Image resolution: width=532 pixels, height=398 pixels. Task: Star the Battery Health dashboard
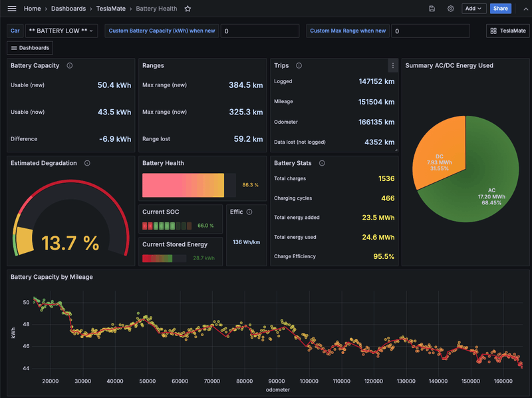pyautogui.click(x=188, y=9)
